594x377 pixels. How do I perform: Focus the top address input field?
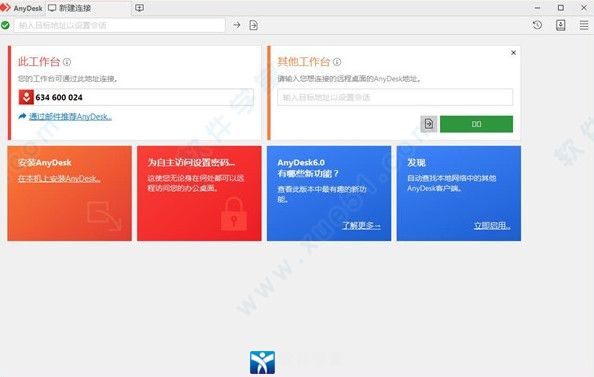[x=120, y=25]
